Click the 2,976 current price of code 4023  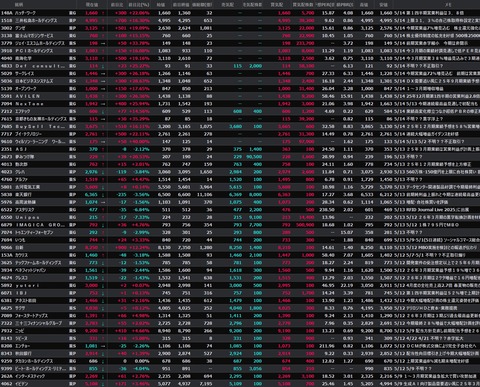91,172
